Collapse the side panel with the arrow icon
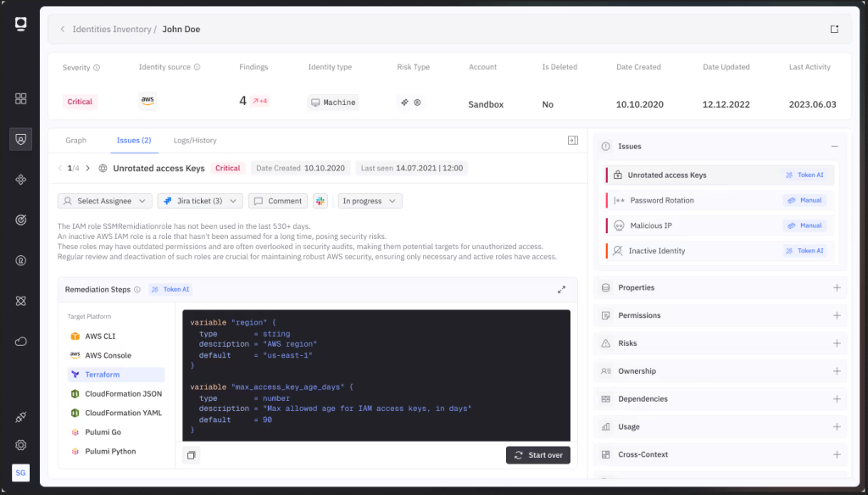This screenshot has width=868, height=495. (x=572, y=140)
